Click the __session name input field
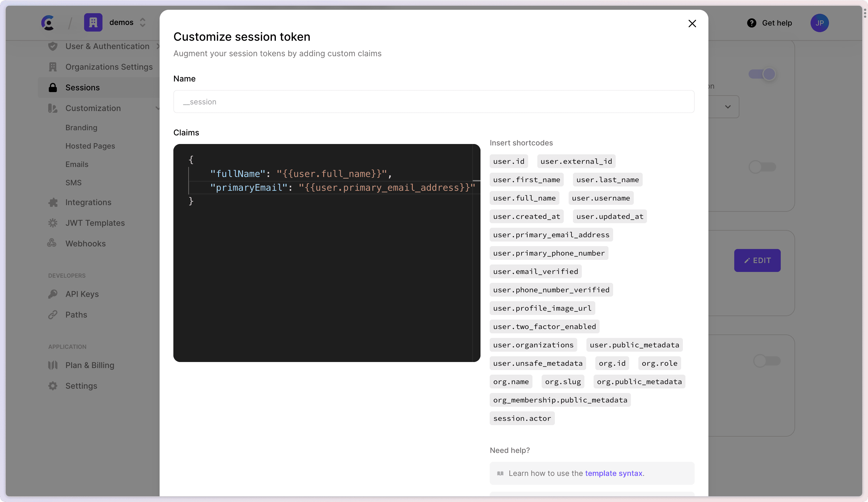 pos(434,102)
